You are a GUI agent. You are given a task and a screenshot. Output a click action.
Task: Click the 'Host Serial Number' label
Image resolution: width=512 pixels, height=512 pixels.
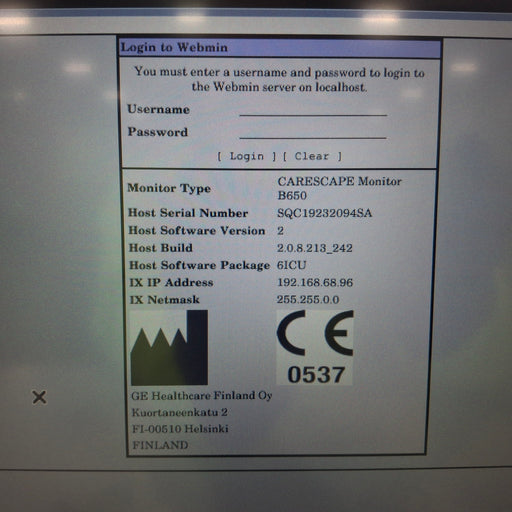[188, 213]
